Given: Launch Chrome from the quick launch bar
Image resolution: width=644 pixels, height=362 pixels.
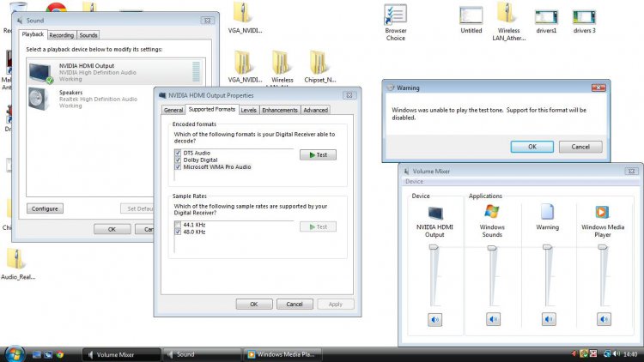Looking at the screenshot, I should click(60, 354).
